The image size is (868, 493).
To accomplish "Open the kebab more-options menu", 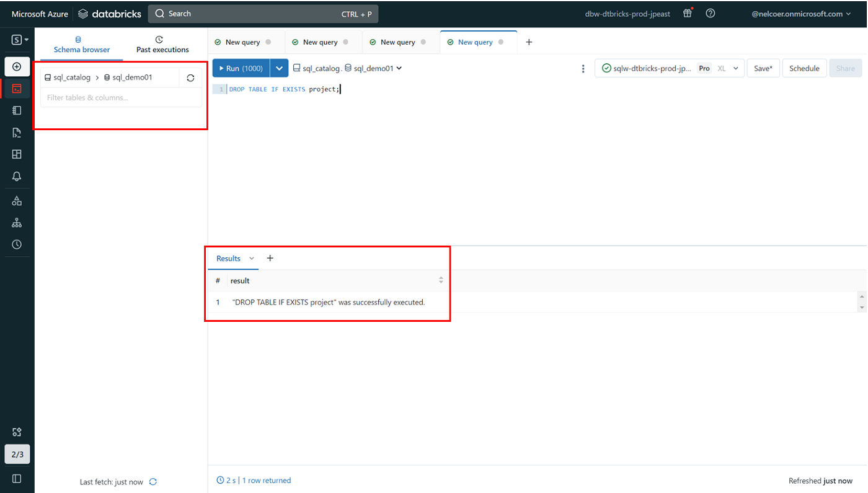I will click(583, 68).
